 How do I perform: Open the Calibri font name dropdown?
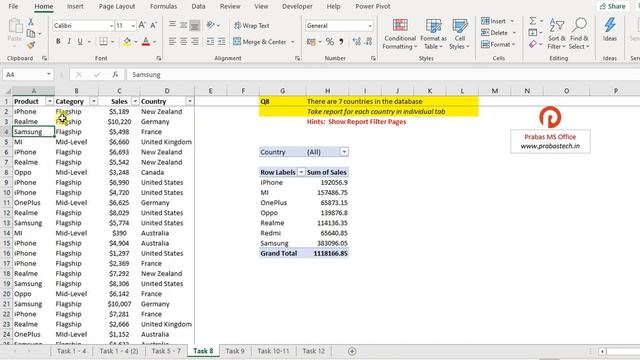111,26
